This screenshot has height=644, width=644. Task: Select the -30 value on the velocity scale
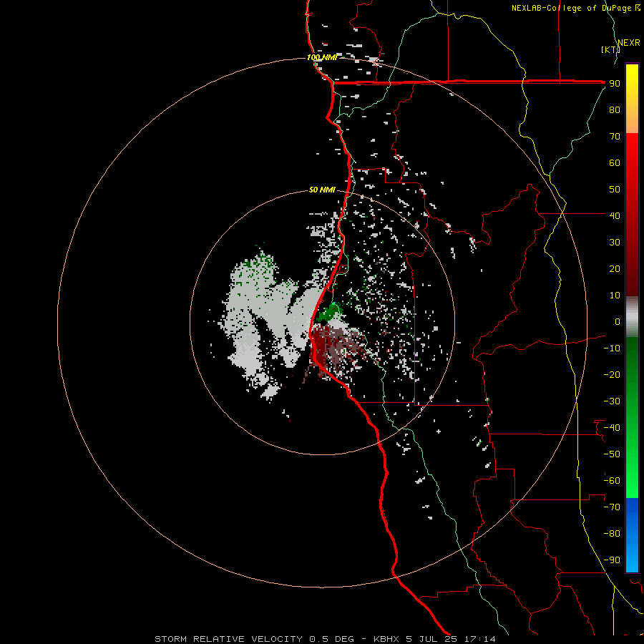tap(612, 401)
